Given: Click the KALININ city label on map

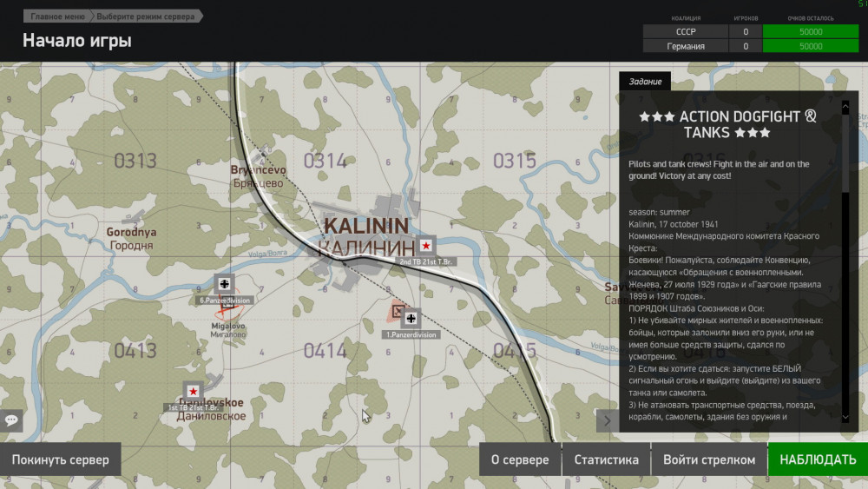Looking at the screenshot, I should tap(366, 226).
